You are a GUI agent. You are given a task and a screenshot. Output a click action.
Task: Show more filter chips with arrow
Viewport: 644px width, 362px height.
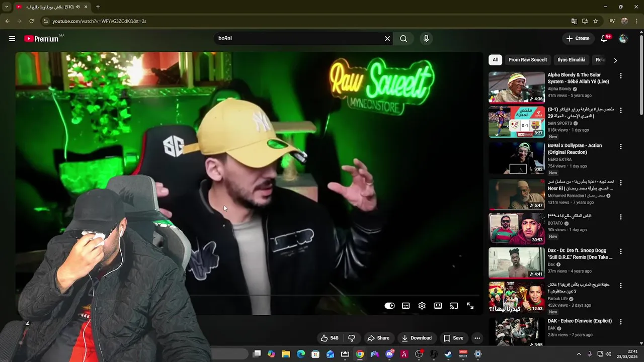(615, 60)
